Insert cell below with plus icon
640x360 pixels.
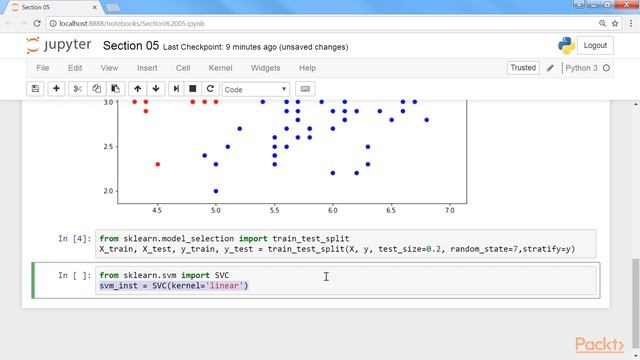[x=56, y=89]
